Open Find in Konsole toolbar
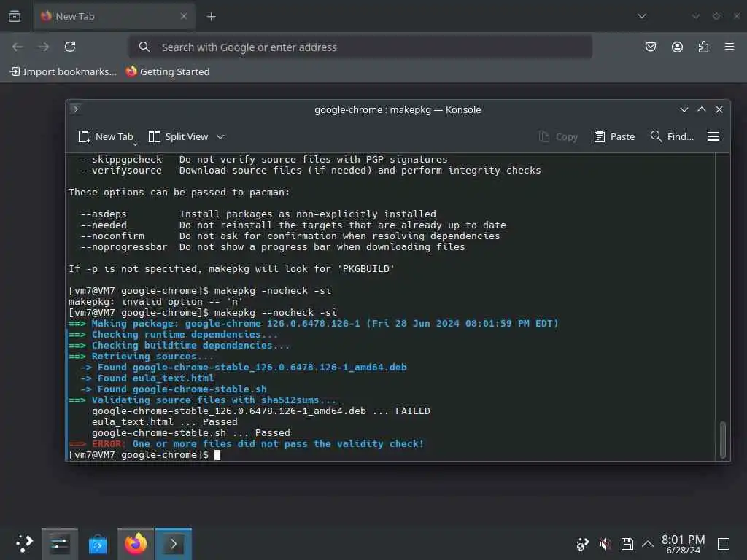Viewport: 747px width, 560px height. (672, 136)
